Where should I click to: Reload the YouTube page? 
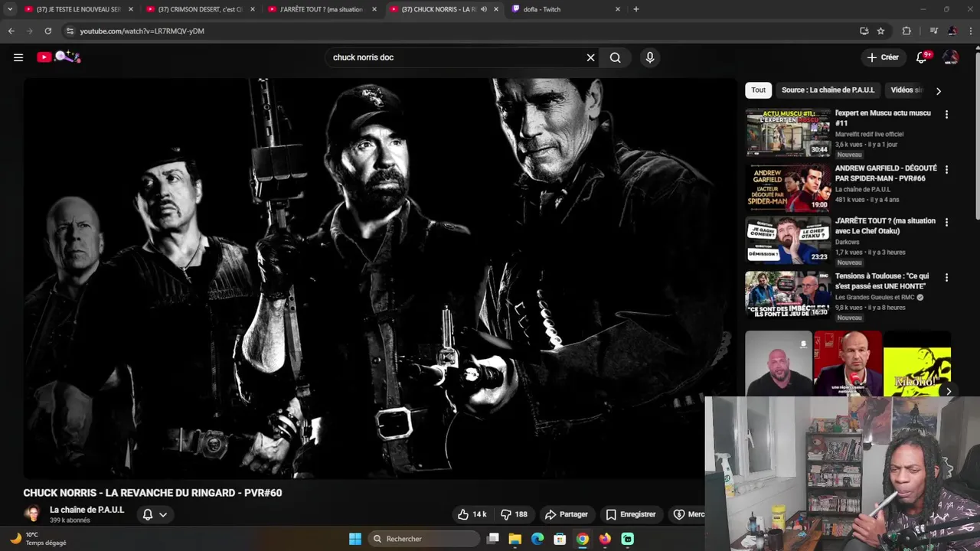click(47, 31)
